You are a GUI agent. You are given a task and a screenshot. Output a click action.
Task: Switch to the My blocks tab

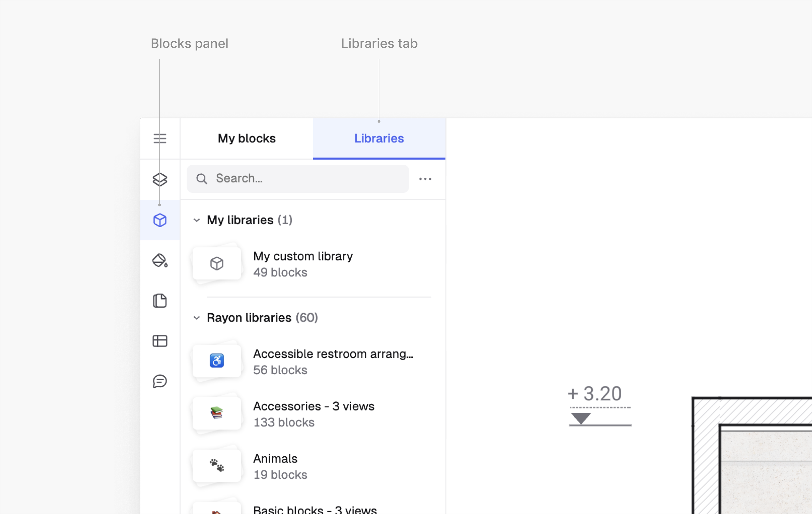(x=246, y=138)
